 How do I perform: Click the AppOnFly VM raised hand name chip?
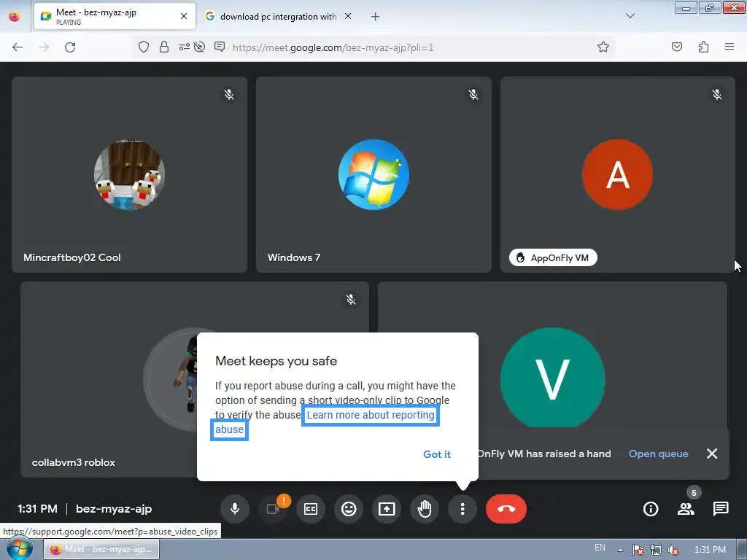tap(553, 257)
